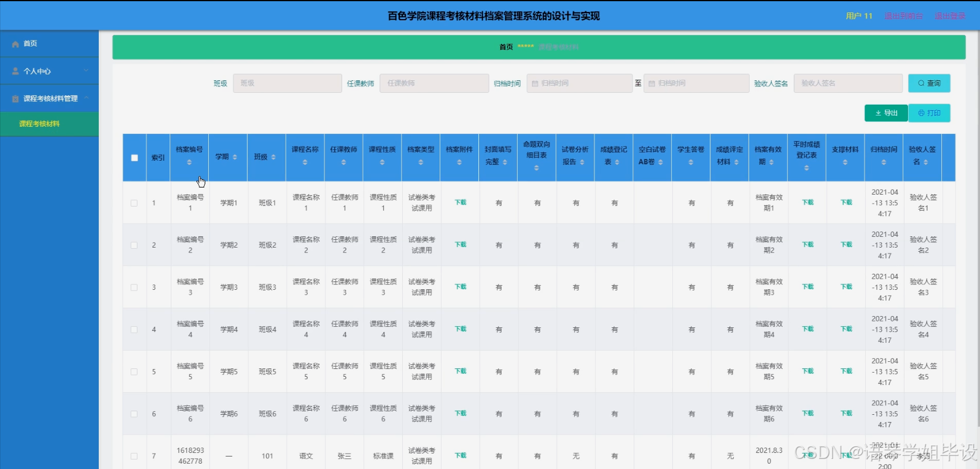Toggle select-all checkbox in table header
Viewport: 980px width, 469px height.
tap(134, 158)
